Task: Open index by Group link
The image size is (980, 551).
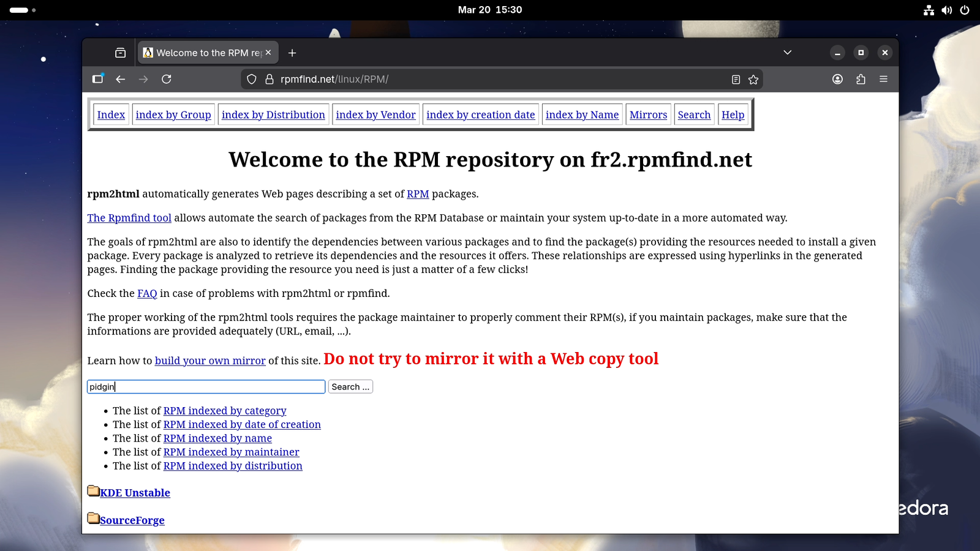Action: (173, 114)
